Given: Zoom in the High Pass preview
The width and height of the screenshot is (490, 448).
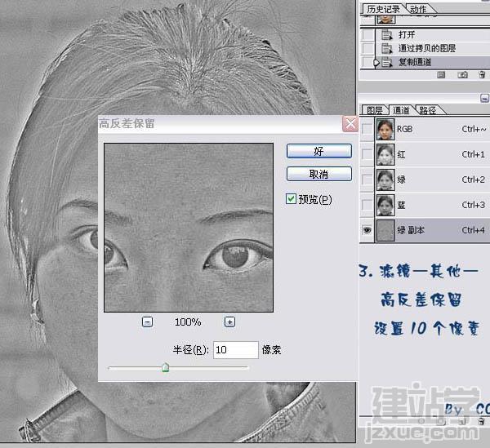Looking at the screenshot, I should (229, 322).
